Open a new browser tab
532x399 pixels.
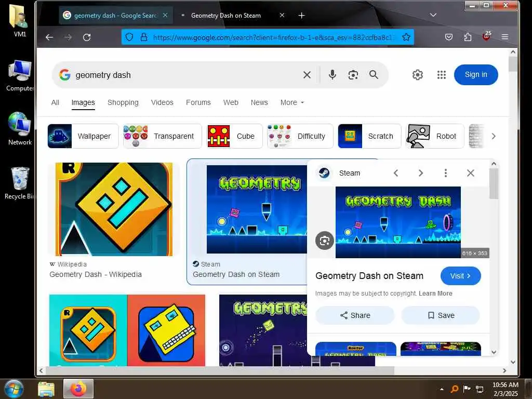[302, 16]
